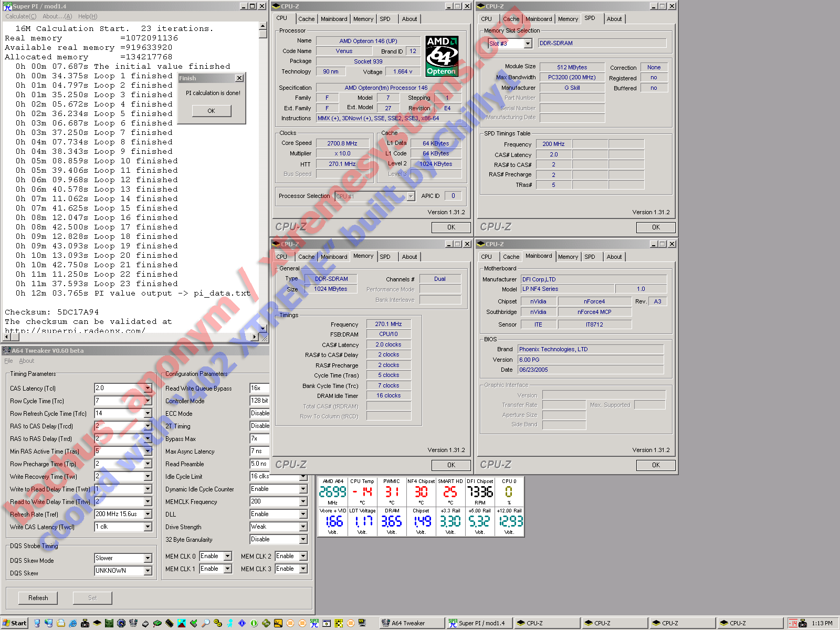The width and height of the screenshot is (840, 630).
Task: Click the network computers quick launch icon
Action: 48,623
